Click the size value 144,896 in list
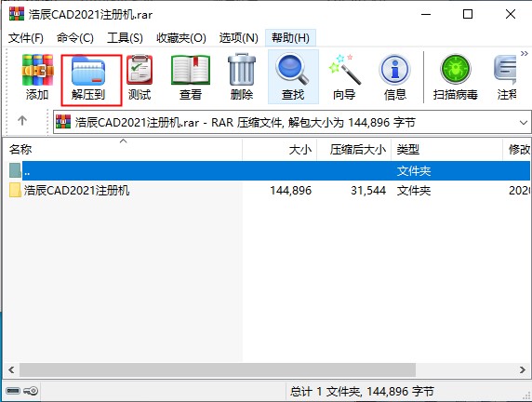 (291, 191)
